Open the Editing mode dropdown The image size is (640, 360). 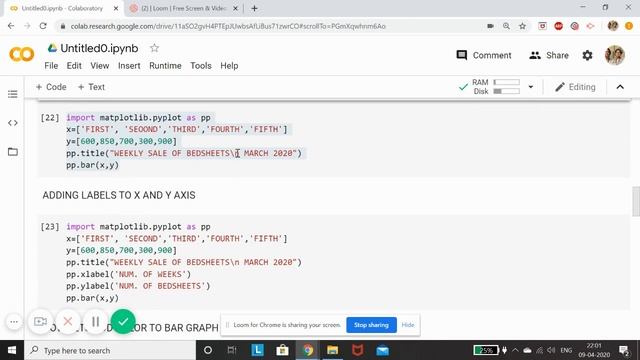click(x=576, y=87)
